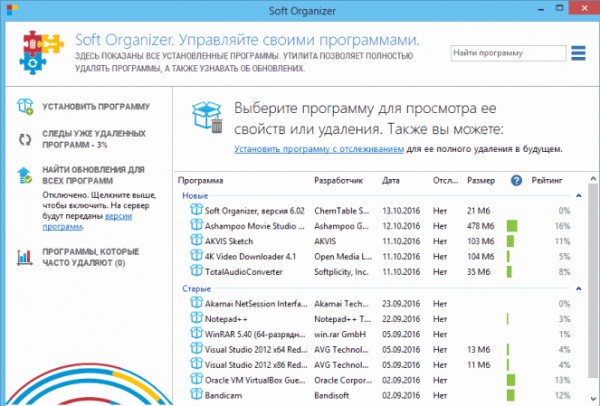Click developer win.rar GmbH

click(x=340, y=334)
